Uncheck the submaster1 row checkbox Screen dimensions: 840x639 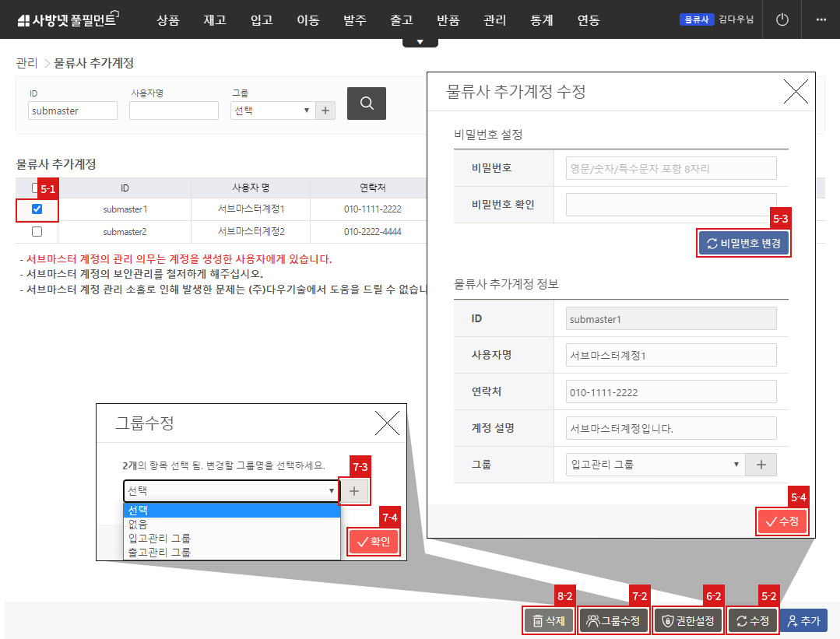tap(36, 209)
